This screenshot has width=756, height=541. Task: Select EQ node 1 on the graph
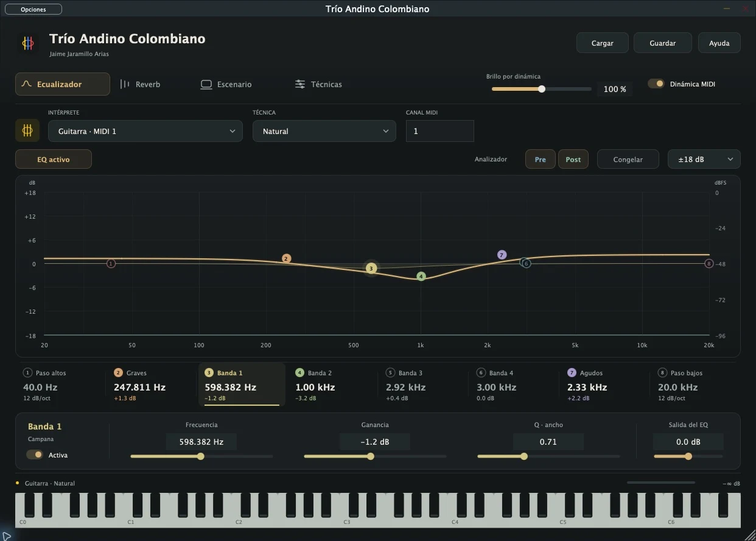coord(111,264)
